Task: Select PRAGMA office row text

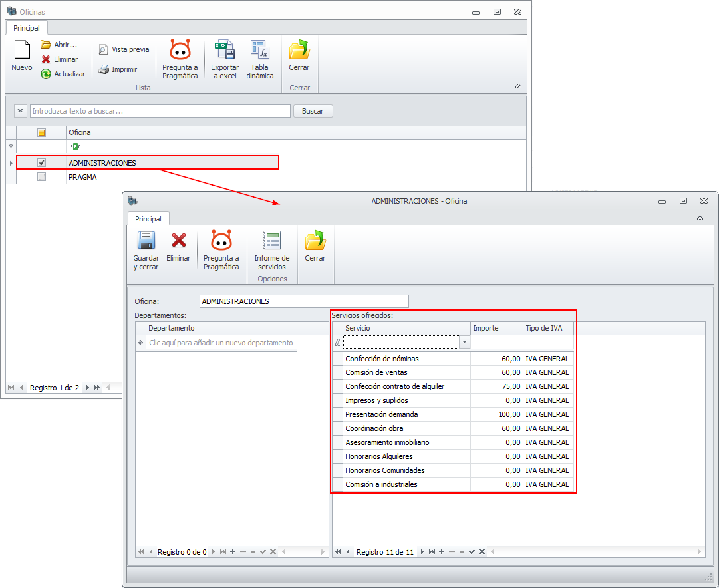Action: pyautogui.click(x=82, y=177)
